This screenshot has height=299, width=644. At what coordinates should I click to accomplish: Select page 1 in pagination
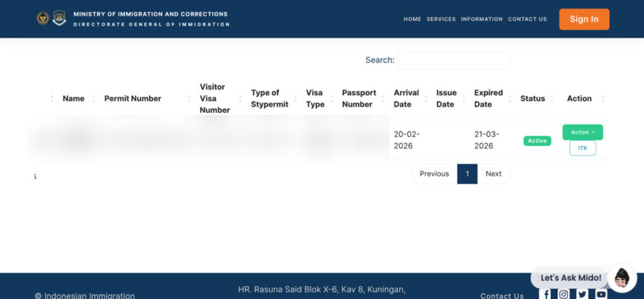[467, 174]
